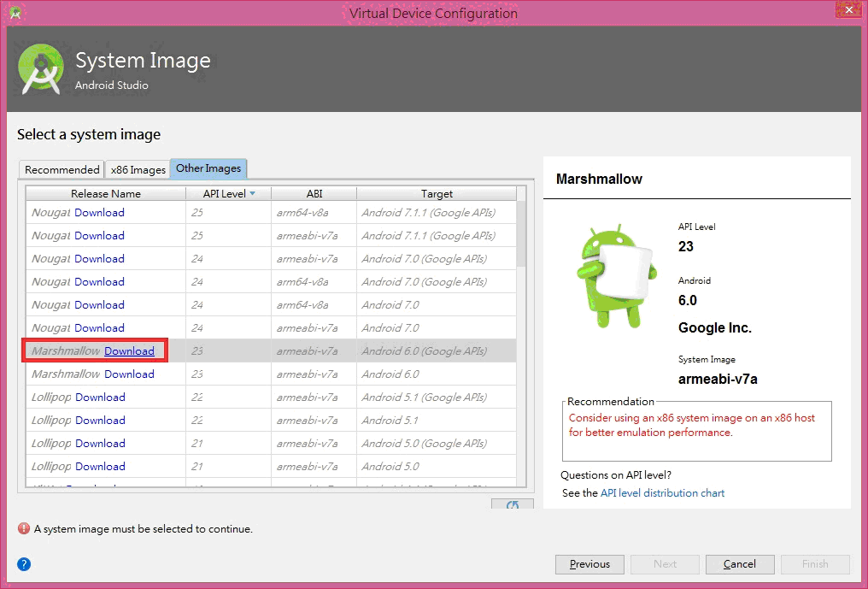868x589 pixels.
Task: Click the refresh system images icon
Action: coord(513,504)
